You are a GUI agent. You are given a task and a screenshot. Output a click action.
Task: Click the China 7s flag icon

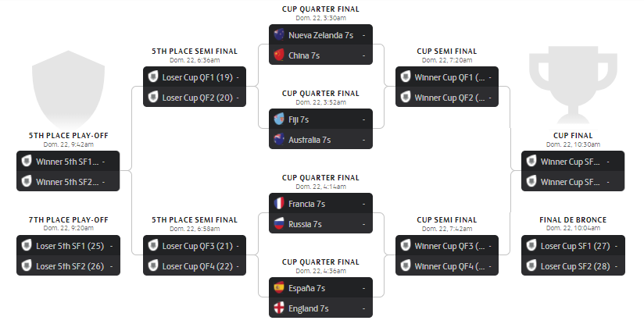point(279,55)
